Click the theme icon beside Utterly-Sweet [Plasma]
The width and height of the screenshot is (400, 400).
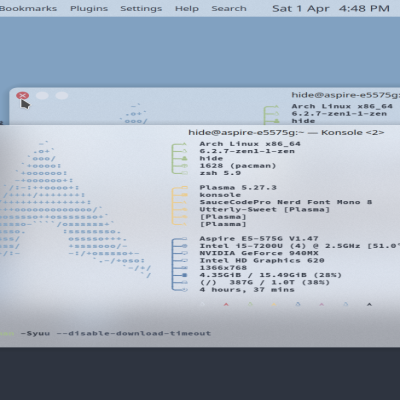pyautogui.click(x=184, y=210)
